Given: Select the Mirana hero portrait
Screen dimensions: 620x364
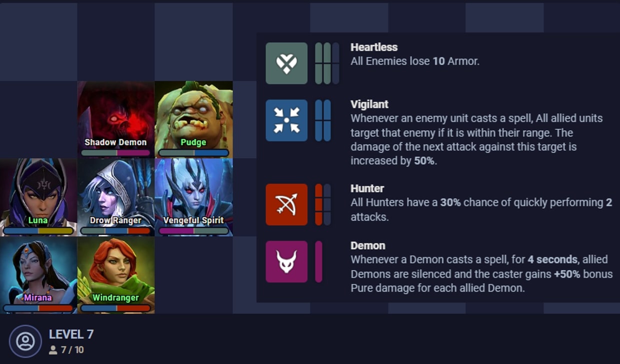Looking at the screenshot, I should point(38,275).
